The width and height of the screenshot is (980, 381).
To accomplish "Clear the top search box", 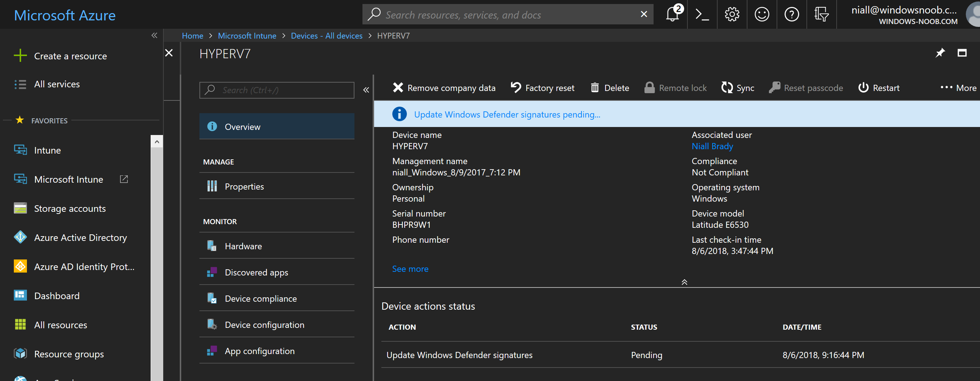I will point(644,14).
